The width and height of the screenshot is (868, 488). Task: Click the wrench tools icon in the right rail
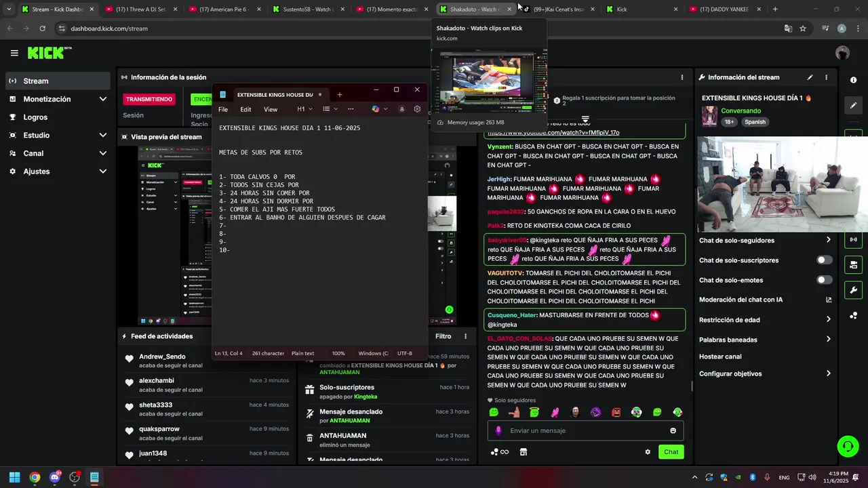pos(853,290)
